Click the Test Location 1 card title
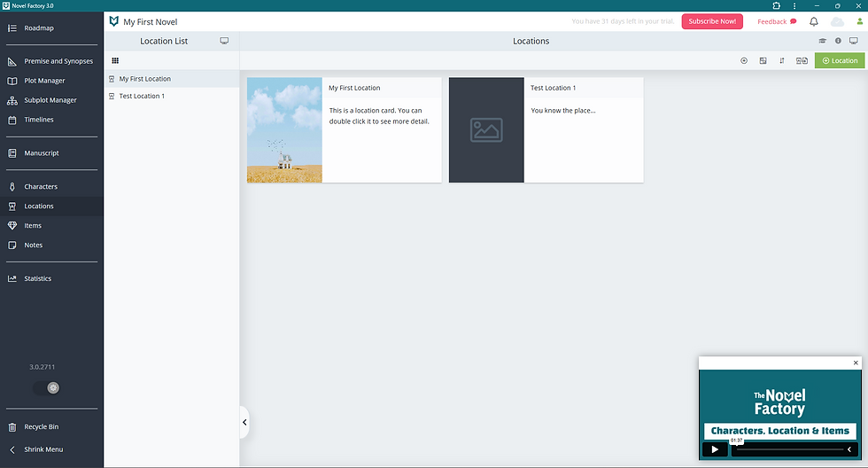 coord(553,88)
